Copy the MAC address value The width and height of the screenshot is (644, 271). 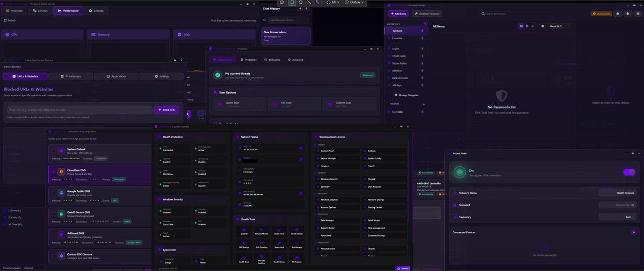tap(301, 193)
